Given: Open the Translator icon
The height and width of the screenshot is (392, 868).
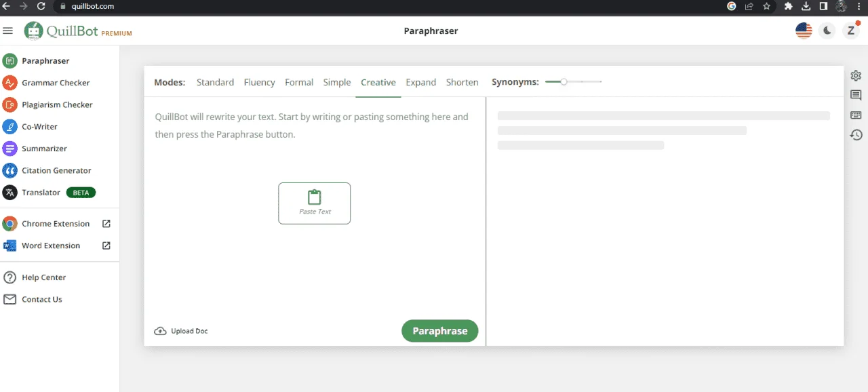Looking at the screenshot, I should (x=9, y=193).
